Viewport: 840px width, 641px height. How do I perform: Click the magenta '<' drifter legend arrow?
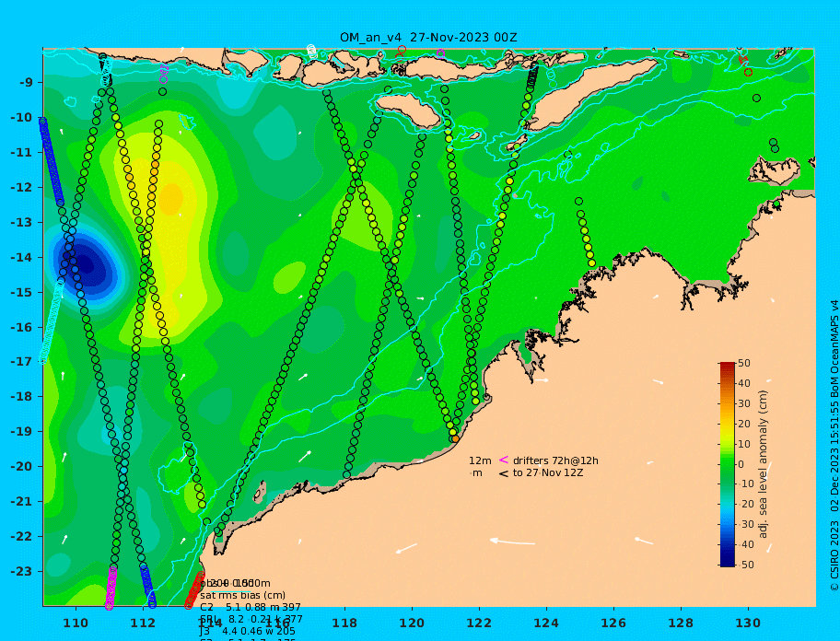click(504, 460)
